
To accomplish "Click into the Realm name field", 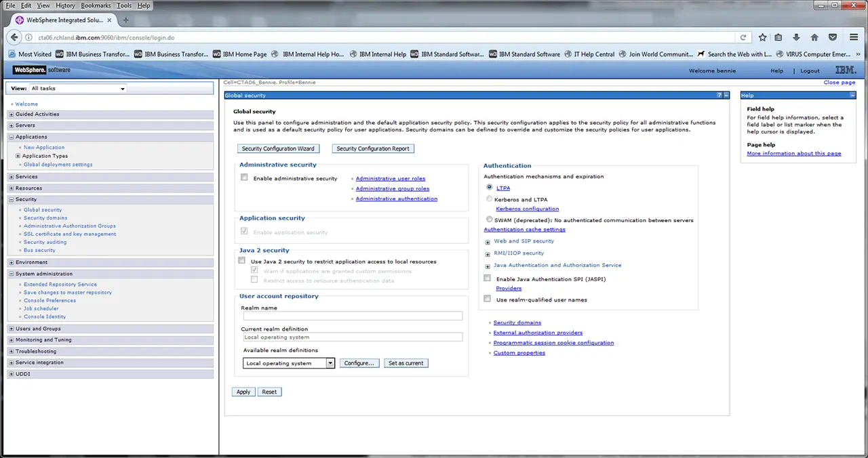I will click(x=353, y=316).
